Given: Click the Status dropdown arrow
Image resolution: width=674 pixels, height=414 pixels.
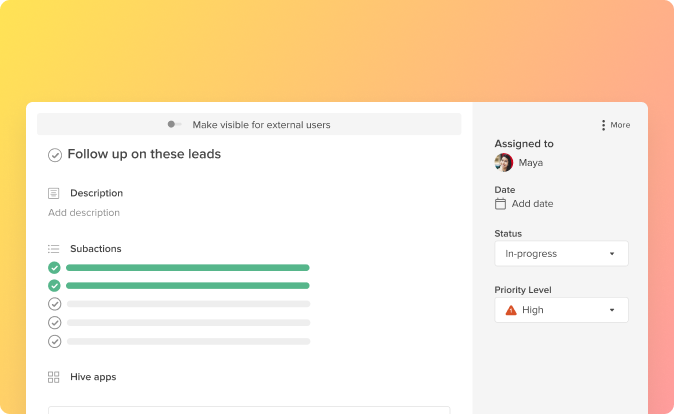Looking at the screenshot, I should tap(612, 254).
